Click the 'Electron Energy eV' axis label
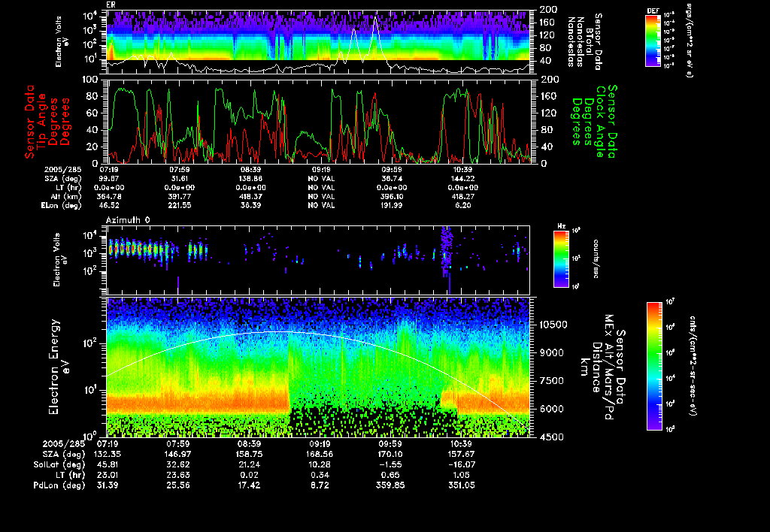770x532 pixels. [59, 367]
